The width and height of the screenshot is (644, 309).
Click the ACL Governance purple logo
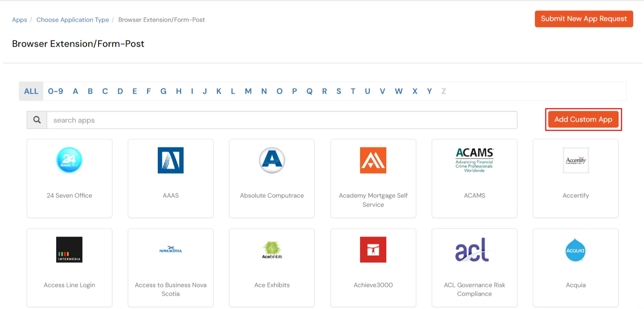point(474,250)
